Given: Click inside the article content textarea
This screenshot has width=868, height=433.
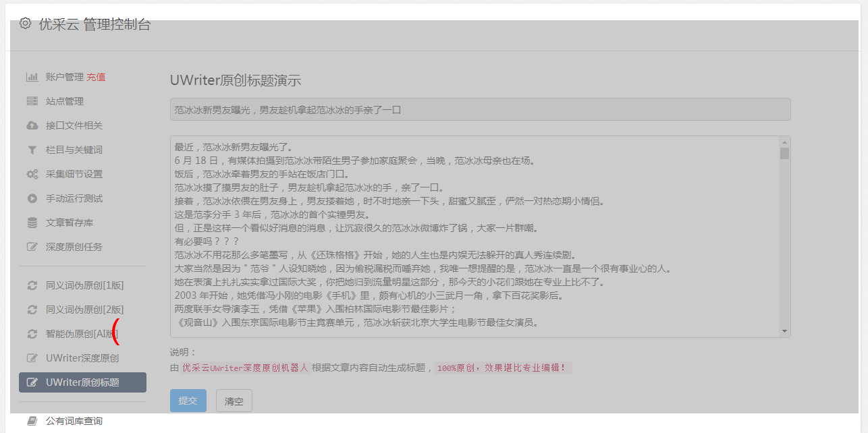Looking at the screenshot, I should pyautogui.click(x=480, y=237).
